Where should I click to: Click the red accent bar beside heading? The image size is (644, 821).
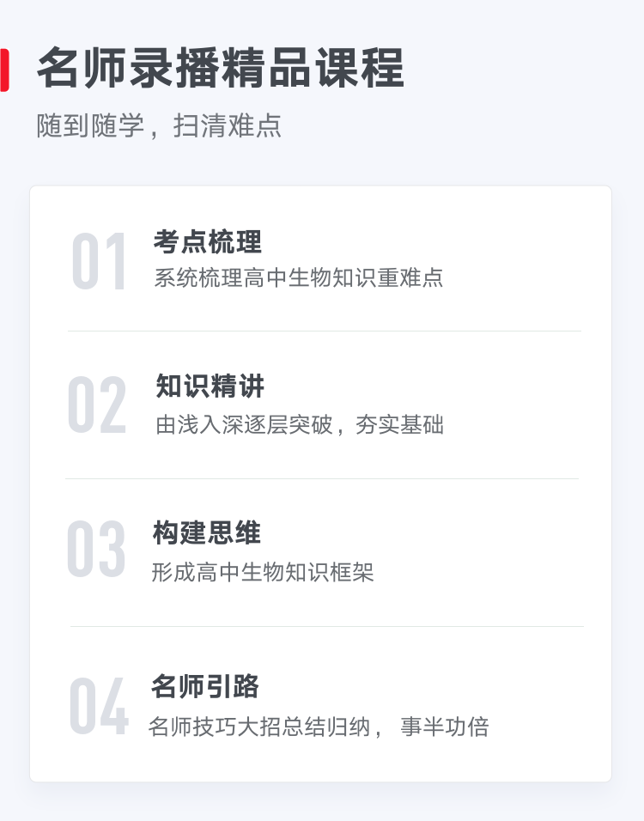point(4,70)
